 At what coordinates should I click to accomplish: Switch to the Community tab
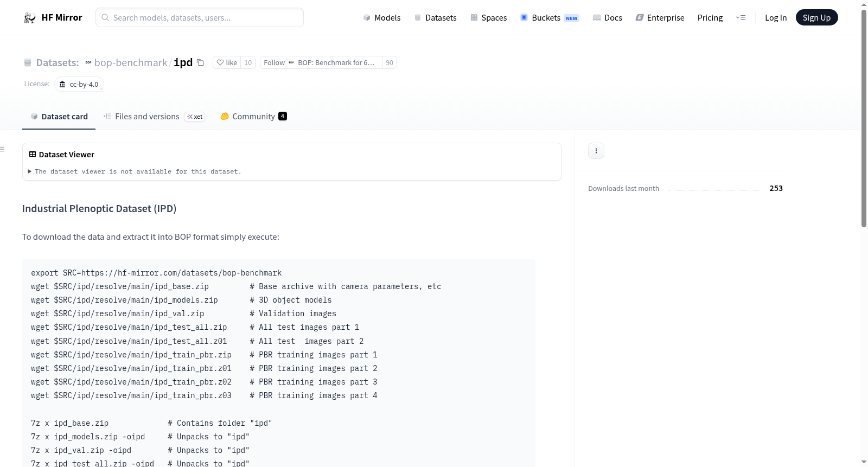pos(253,117)
